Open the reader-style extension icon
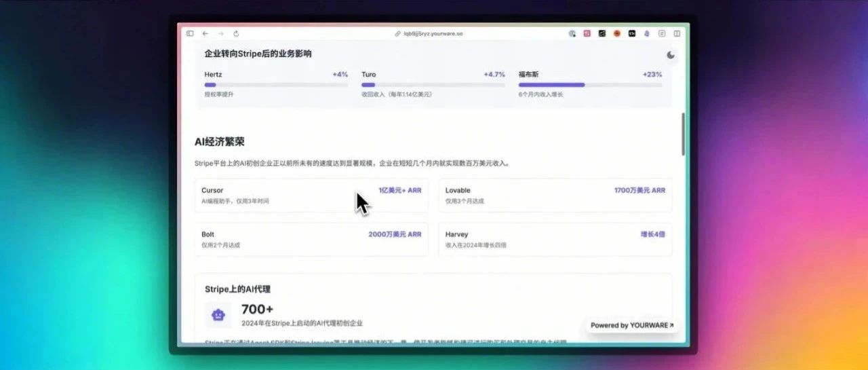Viewport: 868px width, 370px height. coord(663,33)
